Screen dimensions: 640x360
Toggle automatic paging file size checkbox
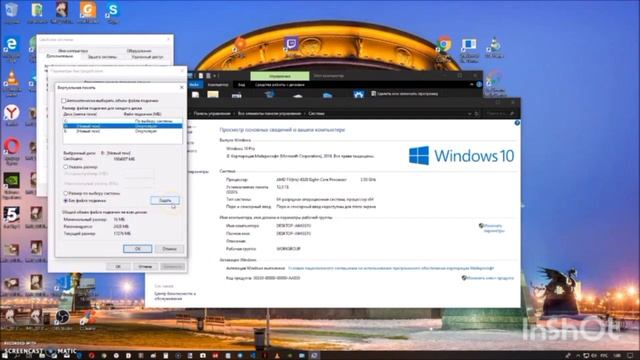click(x=64, y=100)
